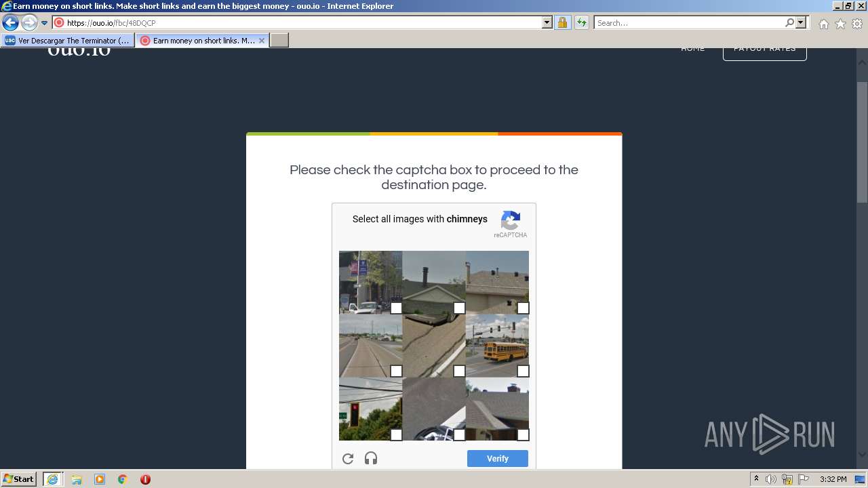Close the Earn money on short links tab

262,41
